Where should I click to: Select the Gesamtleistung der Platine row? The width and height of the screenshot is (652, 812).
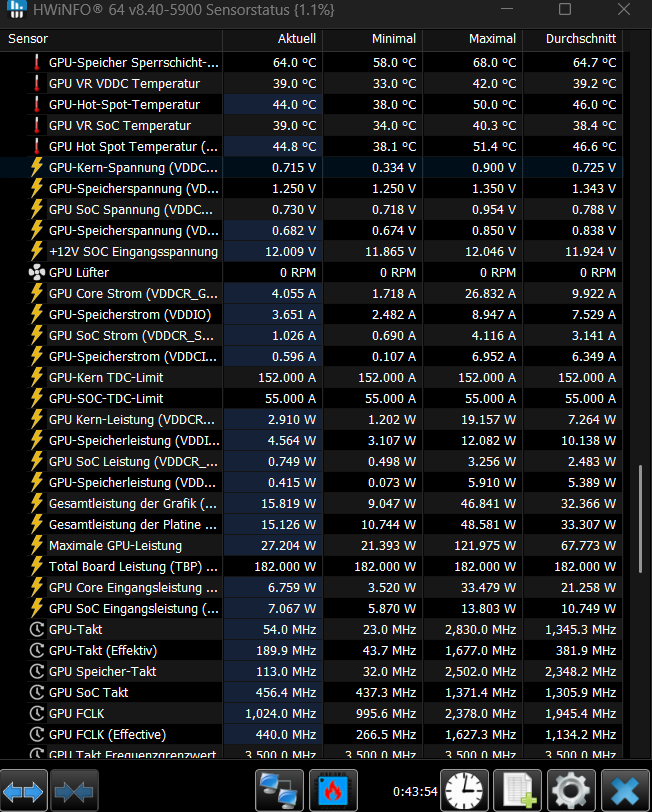311,525
